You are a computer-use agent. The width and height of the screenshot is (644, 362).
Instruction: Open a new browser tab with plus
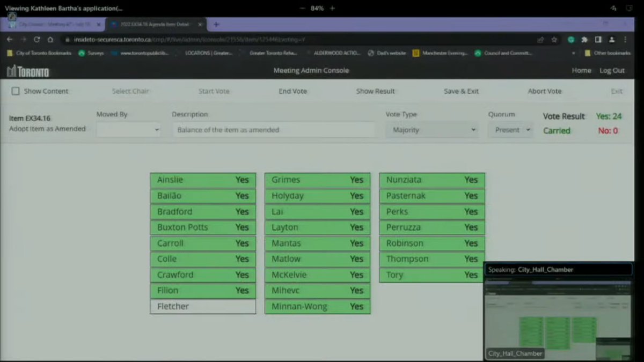pos(216,25)
